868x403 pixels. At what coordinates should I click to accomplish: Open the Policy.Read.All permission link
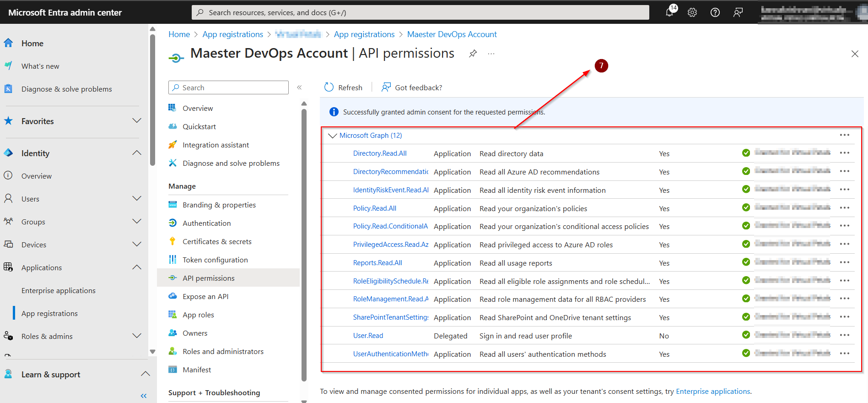pyautogui.click(x=375, y=208)
